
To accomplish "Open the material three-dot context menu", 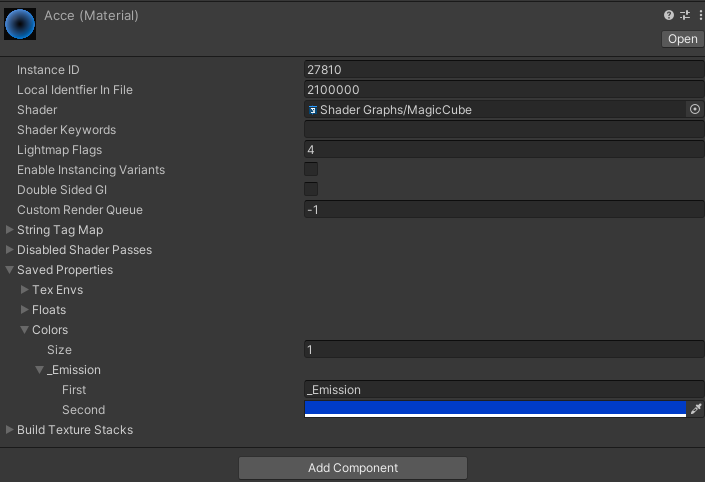I will [701, 15].
